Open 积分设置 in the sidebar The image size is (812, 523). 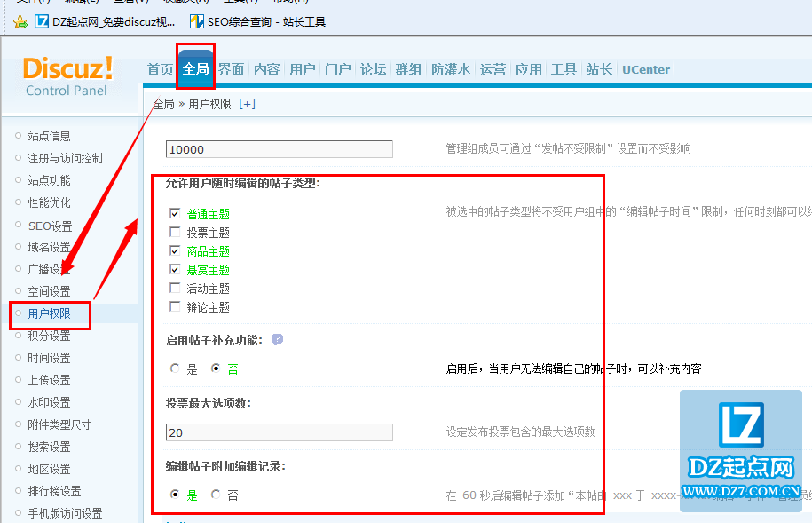coord(49,336)
